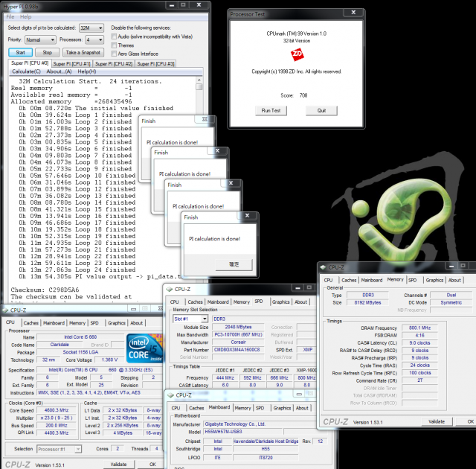The width and height of the screenshot is (476, 469).
Task: Click the Start button in Hyper PI
Action: (x=20, y=53)
